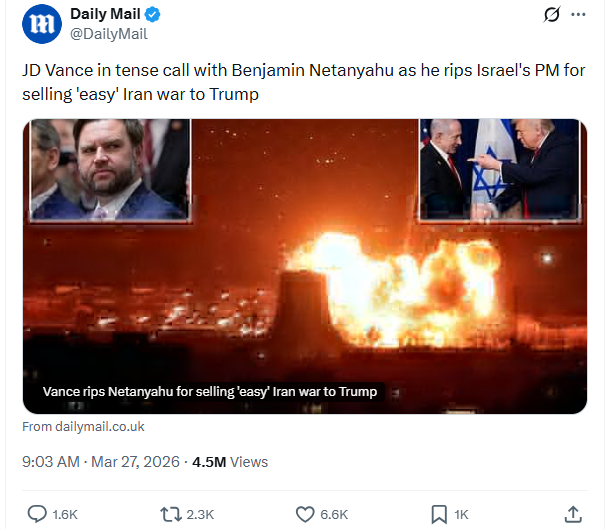The width and height of the screenshot is (612, 529).
Task: Click the 6.6K likes count
Action: point(334,514)
